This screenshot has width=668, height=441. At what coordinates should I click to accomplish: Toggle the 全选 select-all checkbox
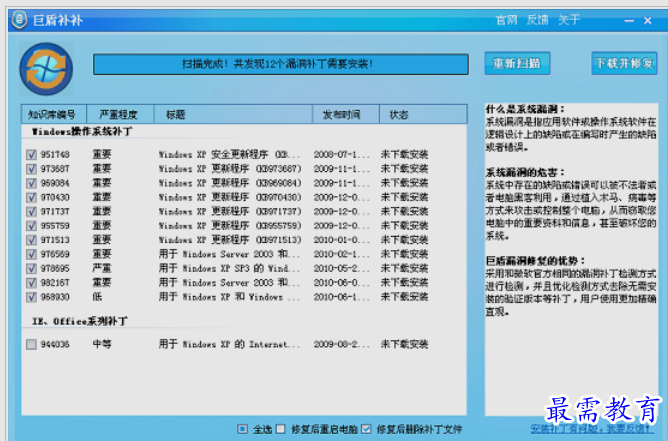tap(242, 429)
